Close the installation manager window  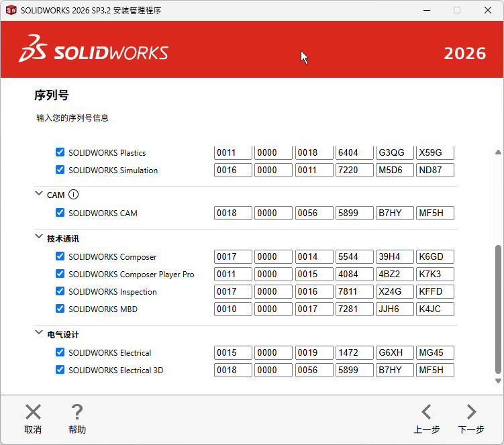point(488,10)
